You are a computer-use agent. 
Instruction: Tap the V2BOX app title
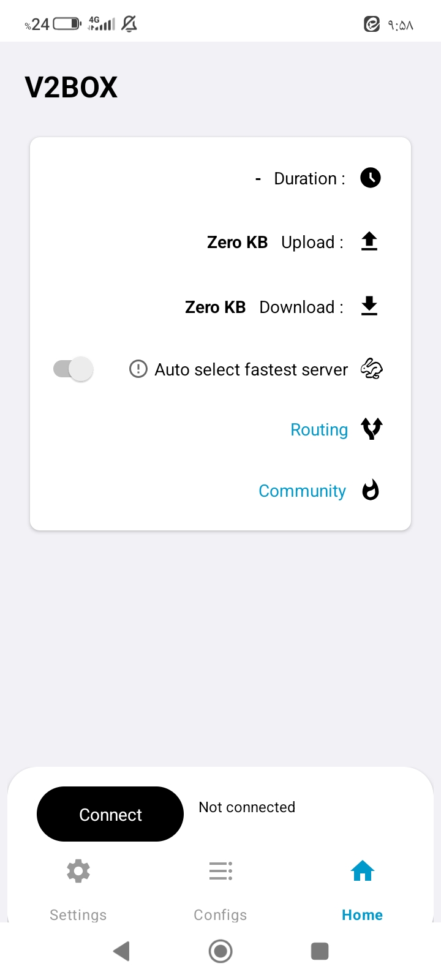pos(71,88)
